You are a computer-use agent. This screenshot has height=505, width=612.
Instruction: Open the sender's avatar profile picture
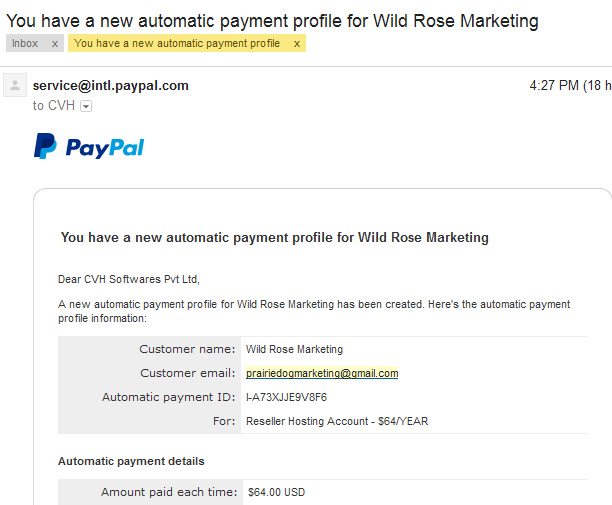[x=15, y=85]
